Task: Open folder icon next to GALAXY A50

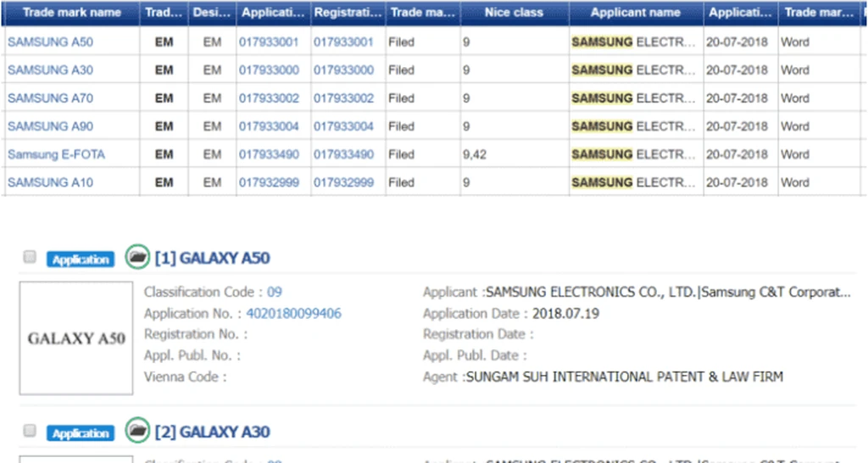Action: (x=137, y=257)
